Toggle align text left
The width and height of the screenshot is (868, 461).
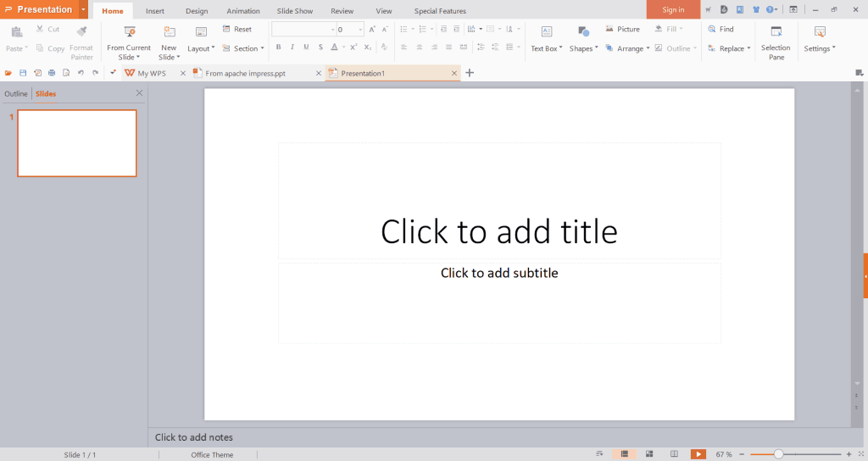click(x=404, y=47)
